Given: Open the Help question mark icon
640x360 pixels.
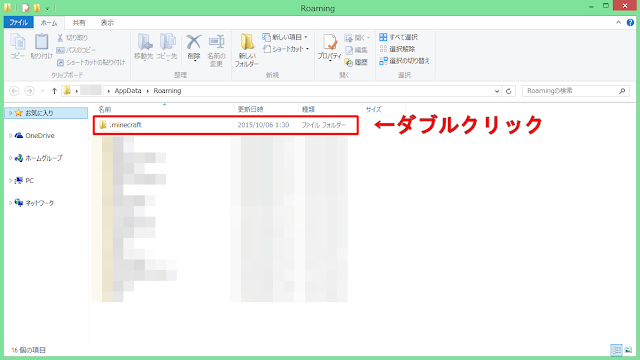Looking at the screenshot, I should 630,23.
